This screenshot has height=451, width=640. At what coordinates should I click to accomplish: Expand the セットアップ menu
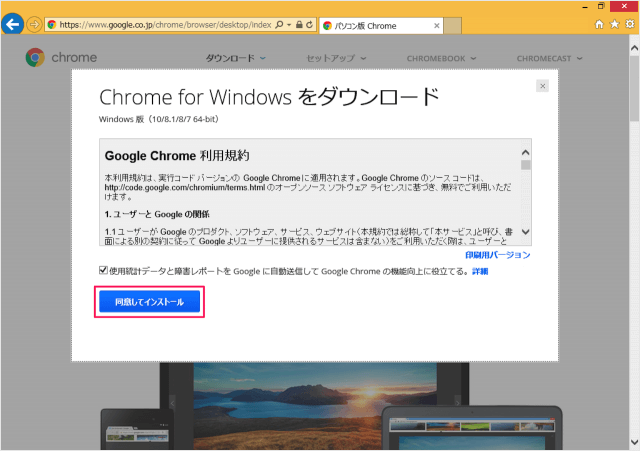coord(336,58)
